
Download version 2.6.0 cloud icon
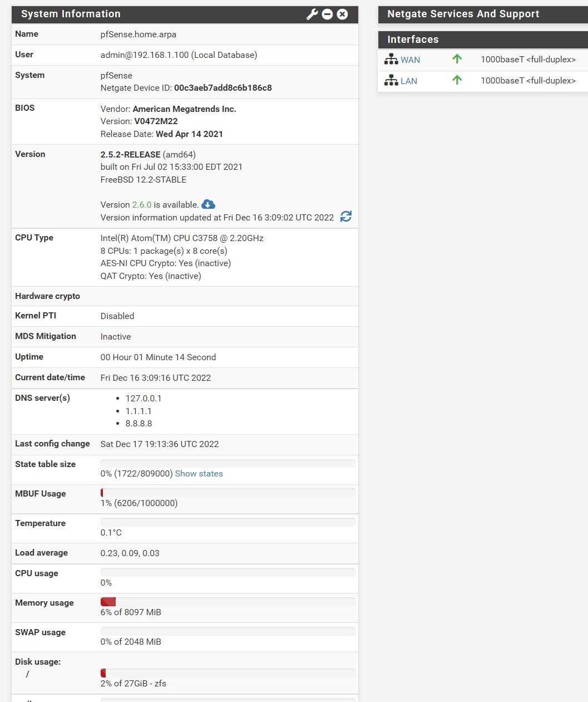point(209,204)
